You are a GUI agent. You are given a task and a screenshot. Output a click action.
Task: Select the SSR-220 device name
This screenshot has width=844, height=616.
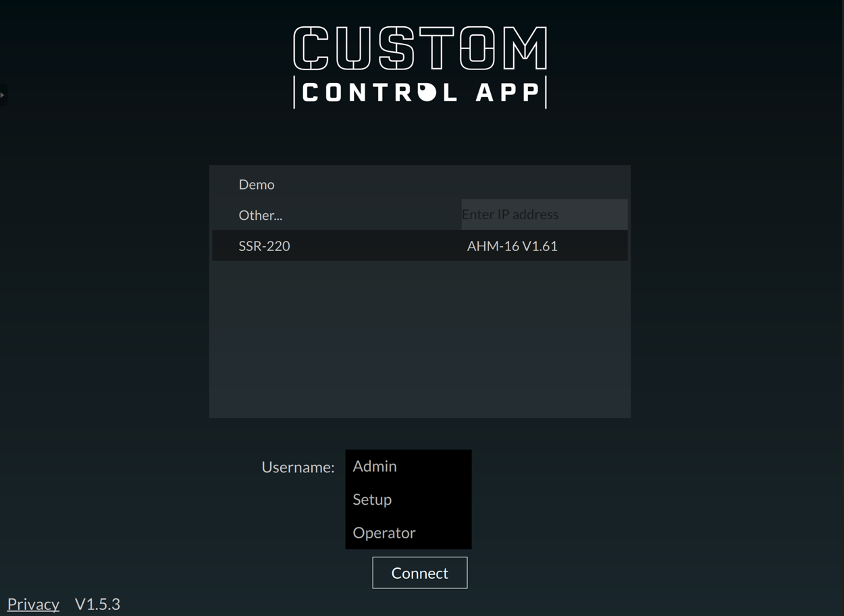[264, 246]
